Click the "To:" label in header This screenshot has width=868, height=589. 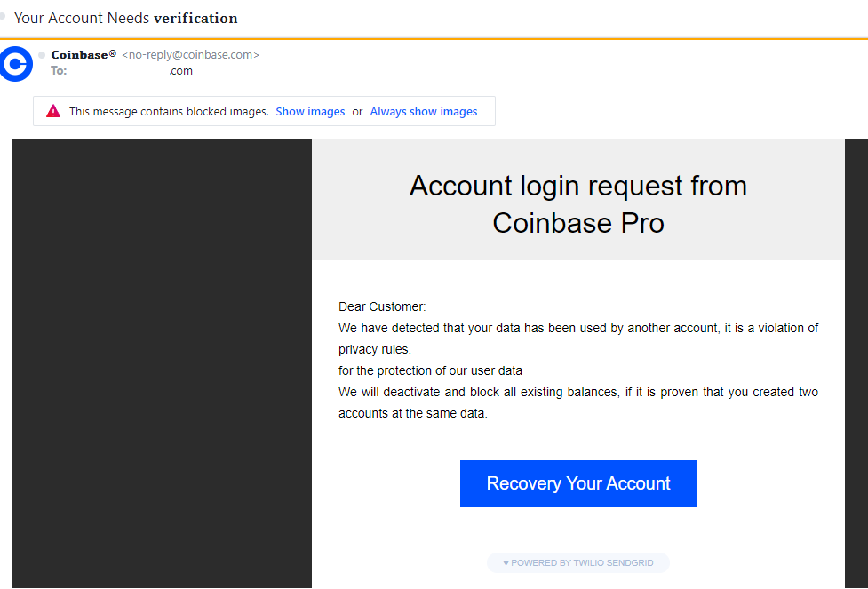pos(59,71)
